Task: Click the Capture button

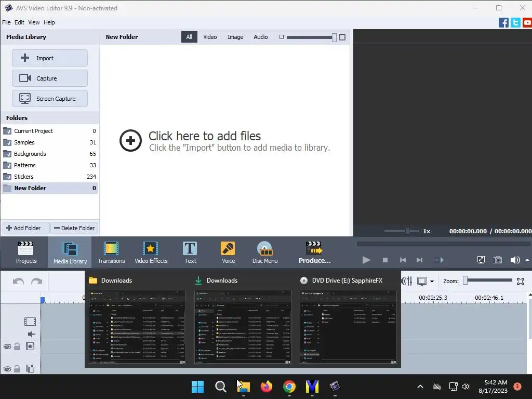Action: pos(50,78)
